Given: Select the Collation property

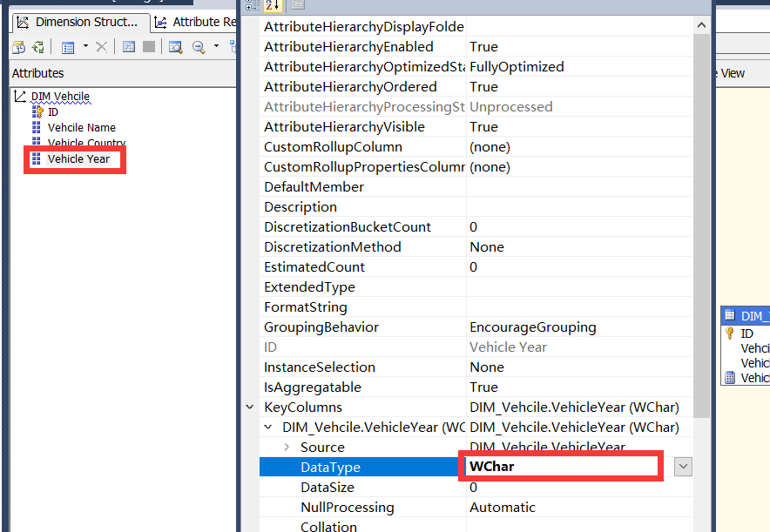Looking at the screenshot, I should (x=328, y=526).
